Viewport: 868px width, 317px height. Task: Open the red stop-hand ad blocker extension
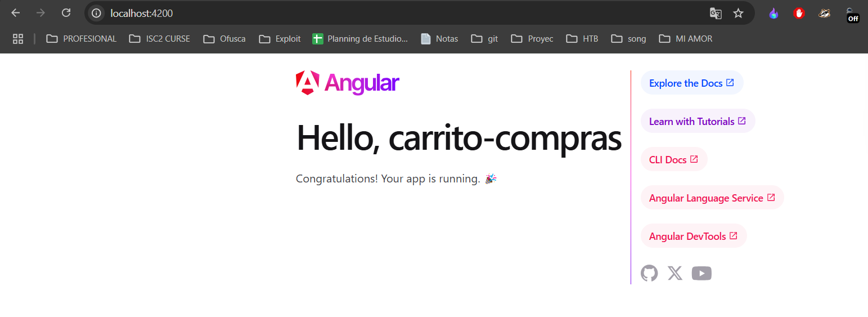(x=799, y=13)
